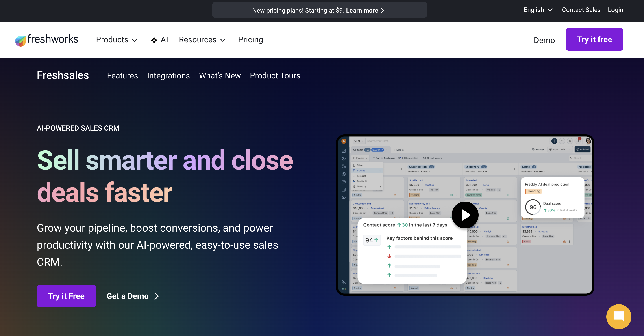Click the user avatar in the CRM preview
The height and width of the screenshot is (336, 644).
tap(588, 141)
